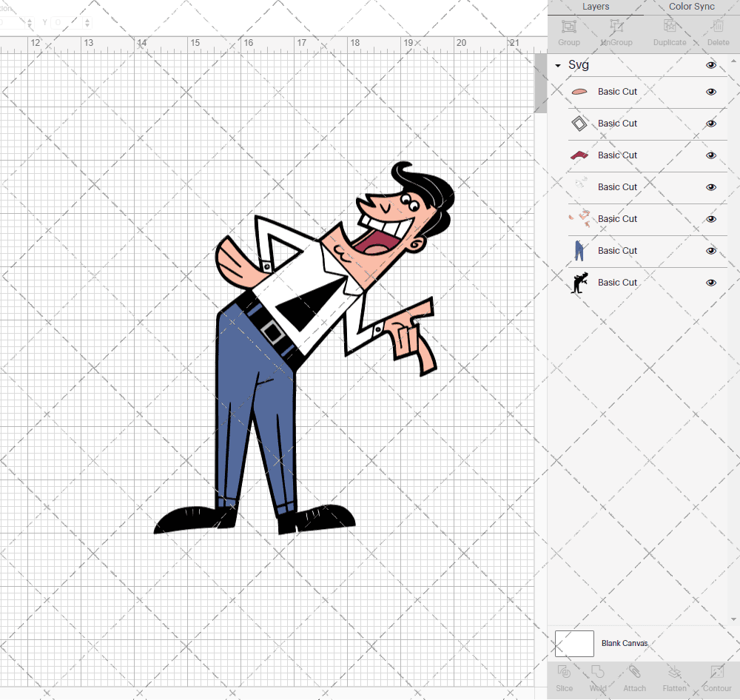Hide the entire Svg group
Viewport: 740px width, 700px height.
pos(710,65)
